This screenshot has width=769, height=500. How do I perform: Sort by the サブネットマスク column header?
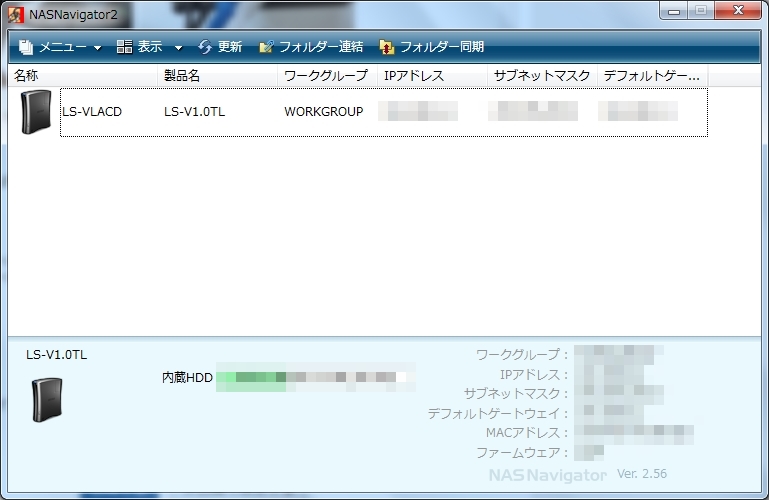coord(542,75)
